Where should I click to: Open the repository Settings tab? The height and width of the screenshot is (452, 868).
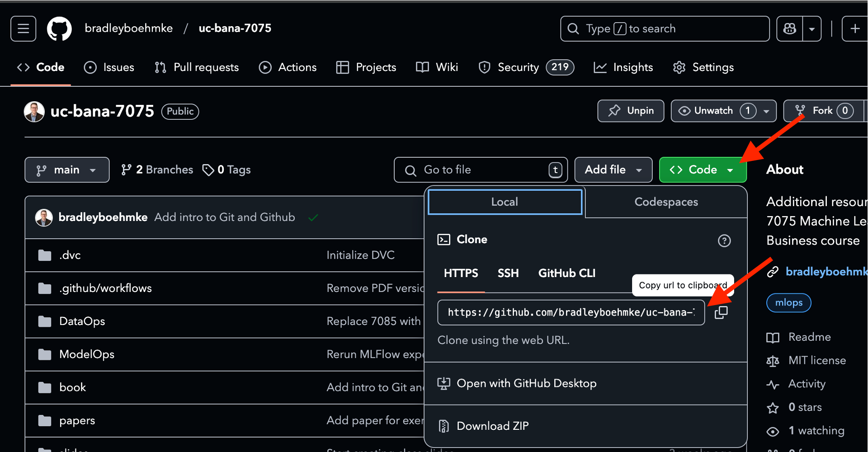[x=703, y=67]
